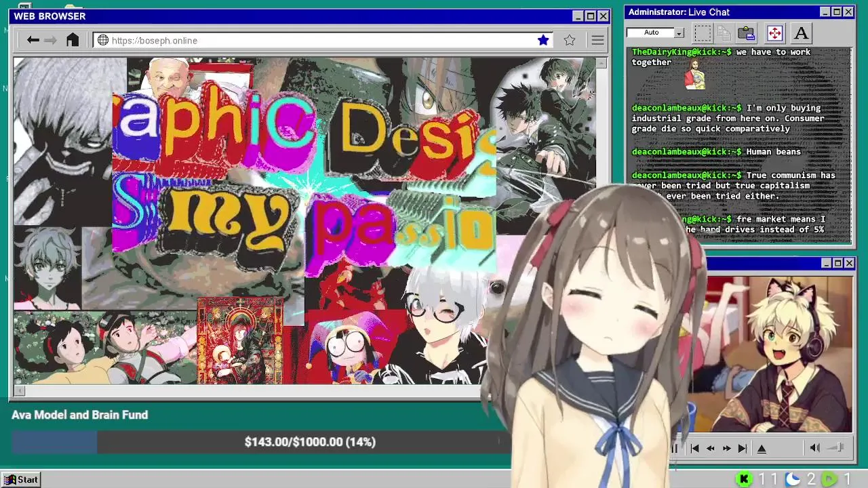Close the Web Browser window
This screenshot has height=488, width=868.
603,16
